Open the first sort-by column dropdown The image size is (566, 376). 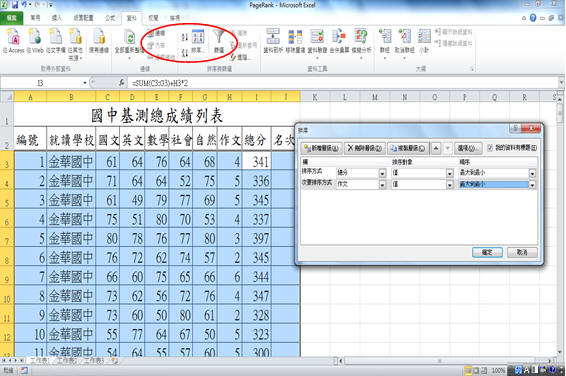(x=382, y=173)
